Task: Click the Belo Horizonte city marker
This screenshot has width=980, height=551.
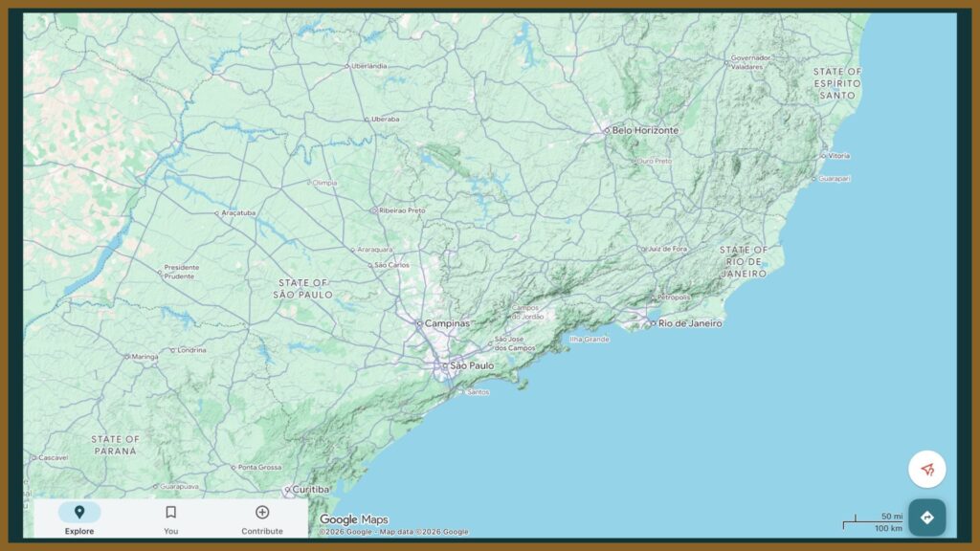Action: click(x=607, y=130)
